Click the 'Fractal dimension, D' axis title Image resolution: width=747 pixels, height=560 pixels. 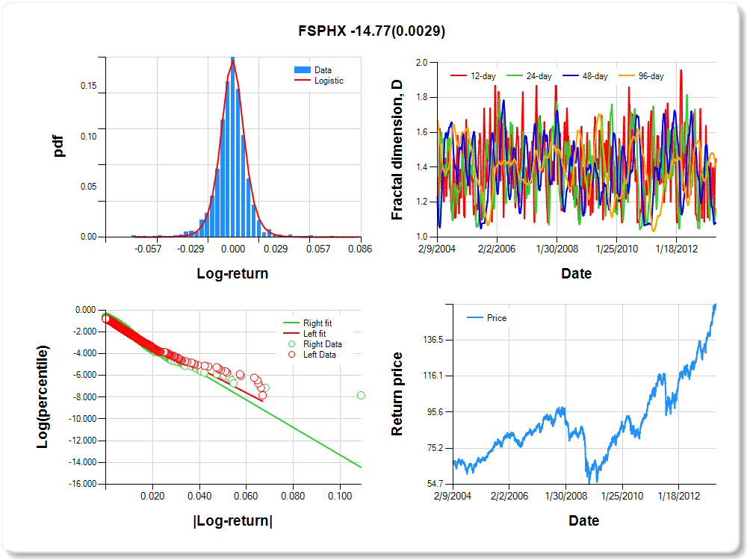coord(397,150)
